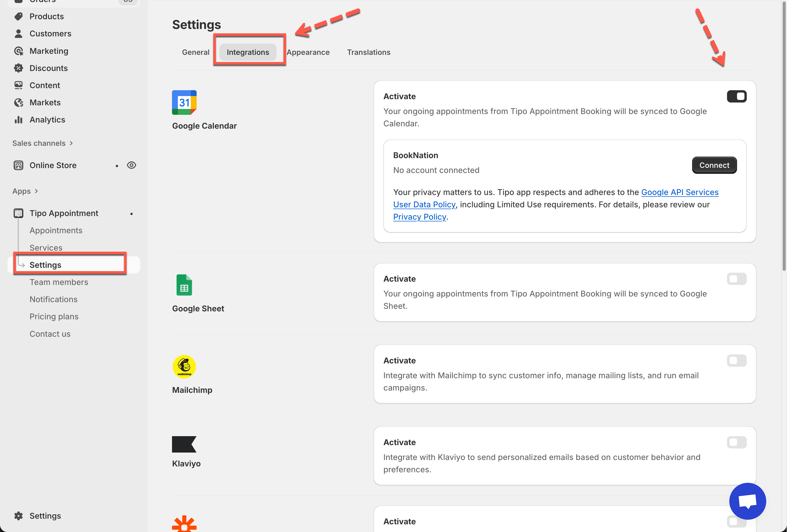
Task: Open the Privacy Policy link
Action: point(419,217)
